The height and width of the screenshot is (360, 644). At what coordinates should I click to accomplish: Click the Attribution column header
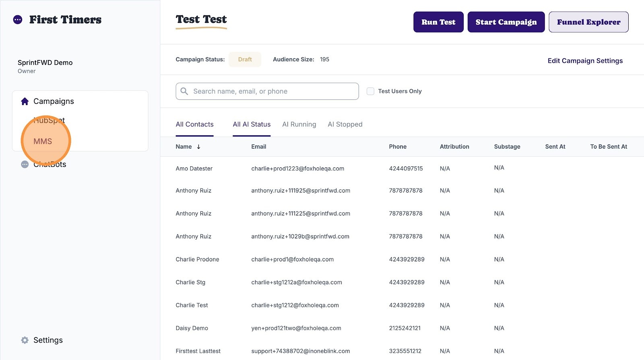pyautogui.click(x=454, y=147)
